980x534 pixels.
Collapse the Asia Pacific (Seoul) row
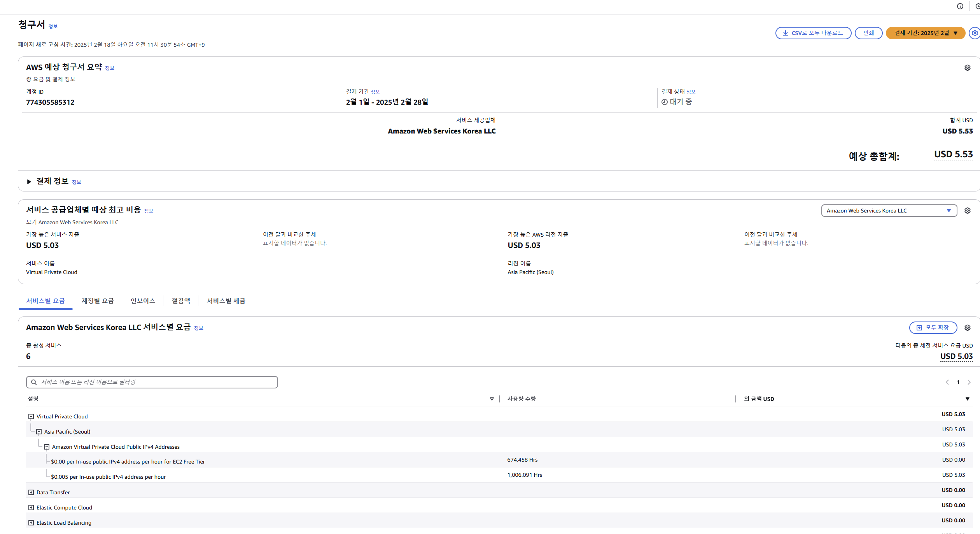click(39, 432)
